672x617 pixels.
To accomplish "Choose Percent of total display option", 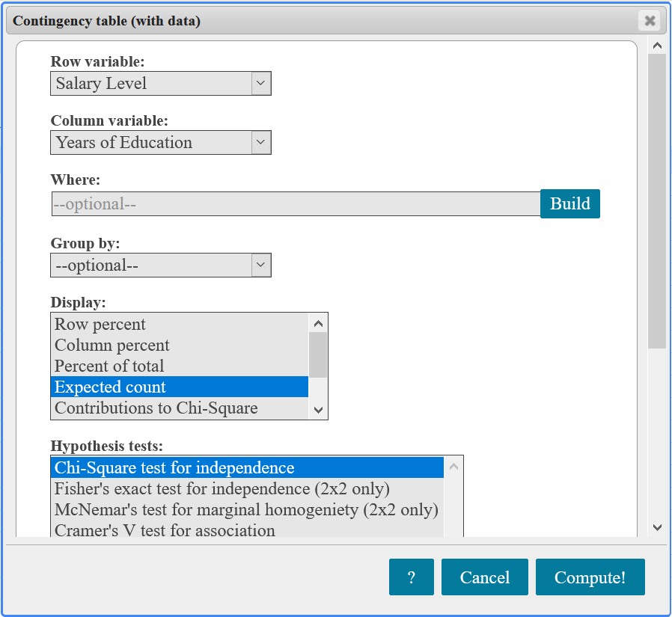I will [180, 366].
